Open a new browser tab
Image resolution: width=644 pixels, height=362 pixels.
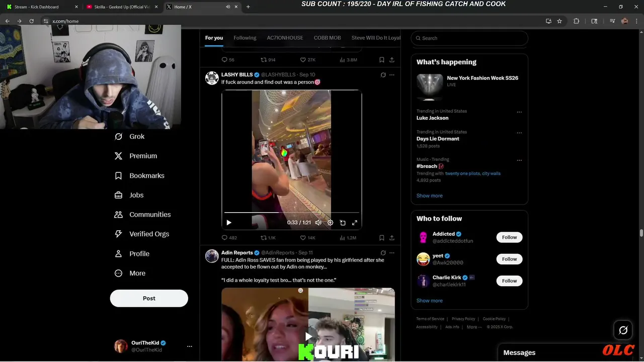coord(248,7)
